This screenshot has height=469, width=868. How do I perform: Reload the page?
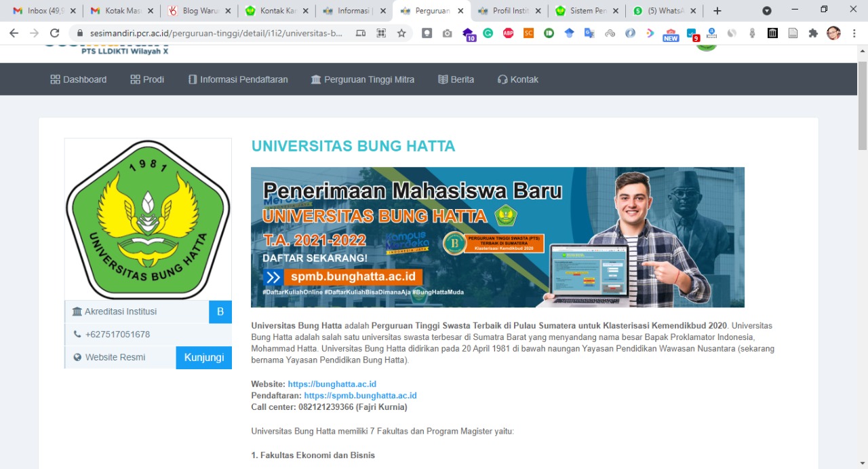click(x=55, y=33)
